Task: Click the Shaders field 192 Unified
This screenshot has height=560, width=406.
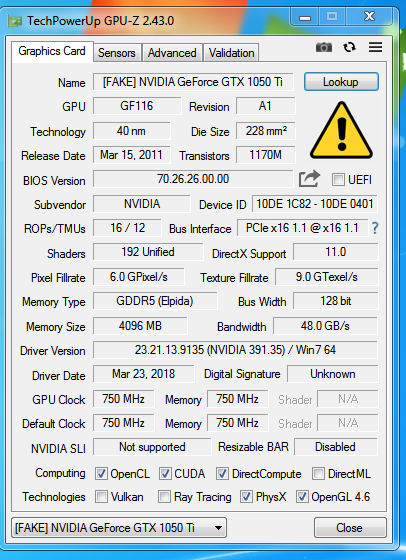Action: (148, 252)
